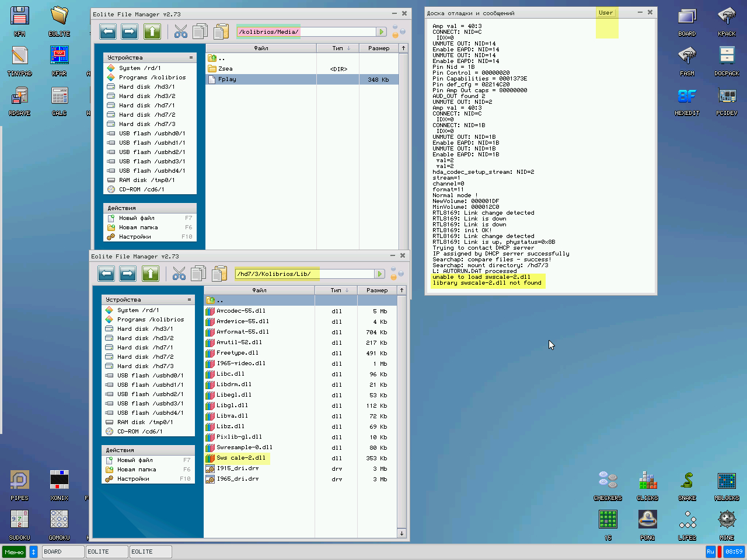Open the HEXEDIT desktop icon

[687, 96]
